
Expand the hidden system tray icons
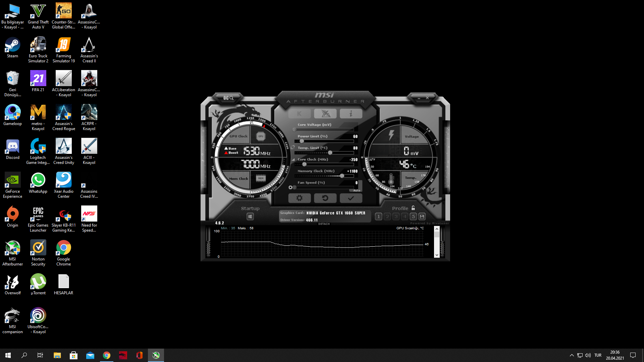click(x=572, y=355)
